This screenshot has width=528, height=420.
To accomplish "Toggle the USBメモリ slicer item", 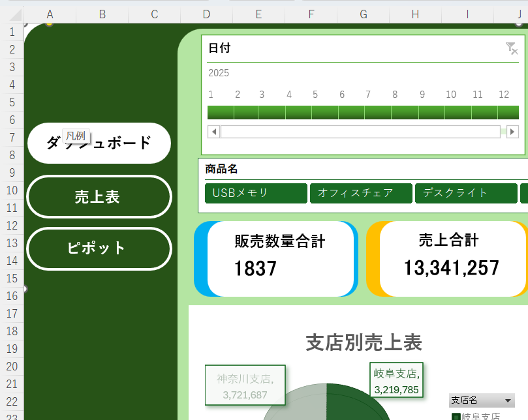I will pos(256,193).
